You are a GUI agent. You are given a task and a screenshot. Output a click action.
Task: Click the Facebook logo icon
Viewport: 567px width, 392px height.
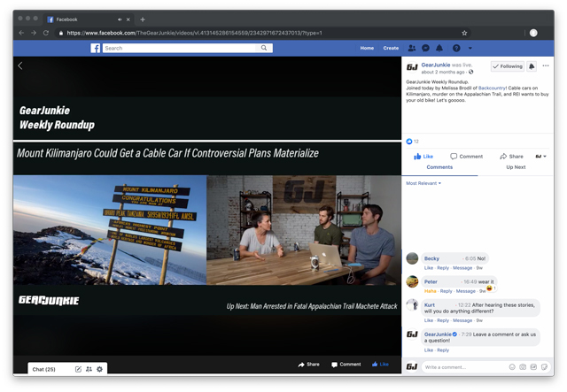pyautogui.click(x=96, y=48)
